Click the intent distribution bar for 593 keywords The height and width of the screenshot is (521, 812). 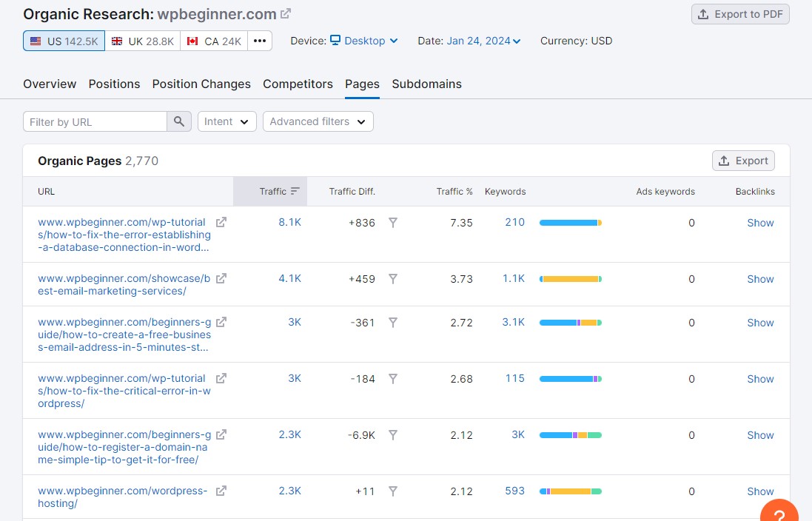tap(571, 491)
